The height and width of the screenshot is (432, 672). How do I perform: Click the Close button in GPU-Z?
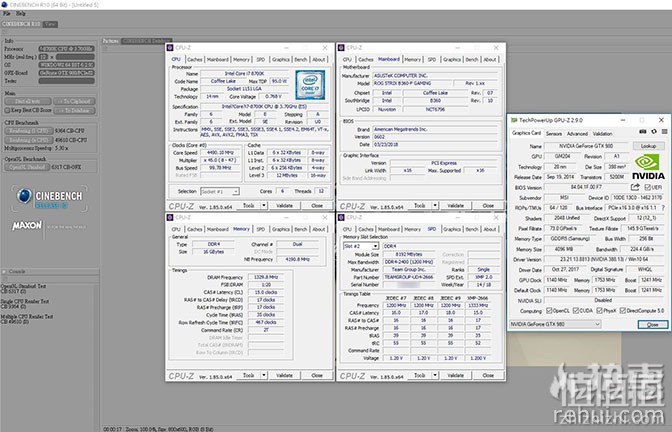[x=652, y=325]
